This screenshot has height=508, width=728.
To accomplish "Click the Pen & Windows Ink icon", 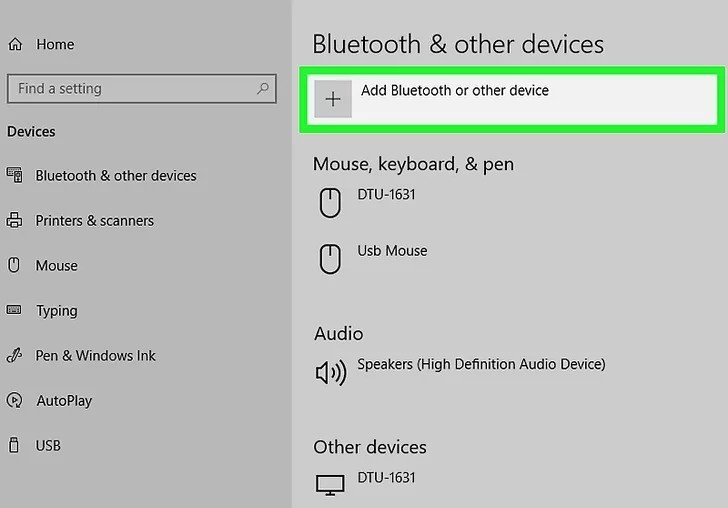I will pos(14,355).
